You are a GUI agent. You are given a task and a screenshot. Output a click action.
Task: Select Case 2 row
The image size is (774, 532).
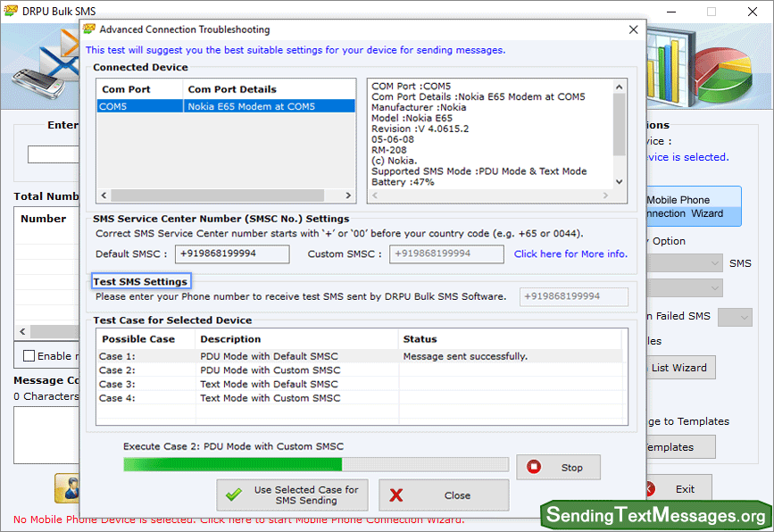point(359,370)
